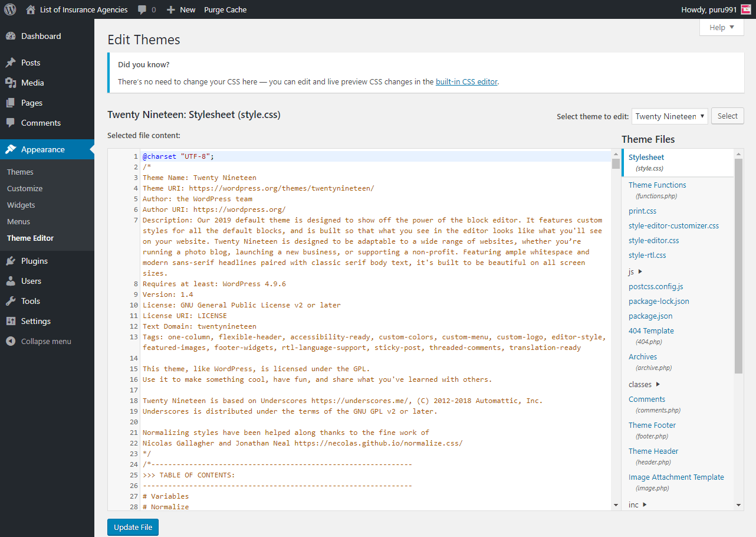Open Customize submenu item
The width and height of the screenshot is (756, 537).
[25, 188]
